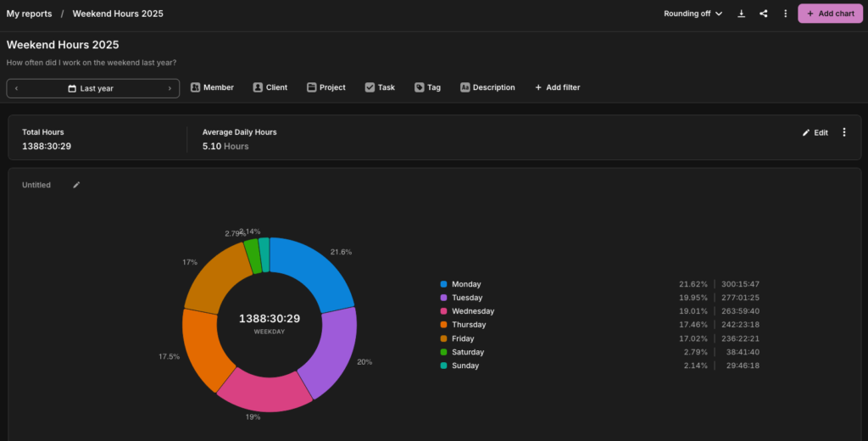Open the Last year date picker

point(91,88)
